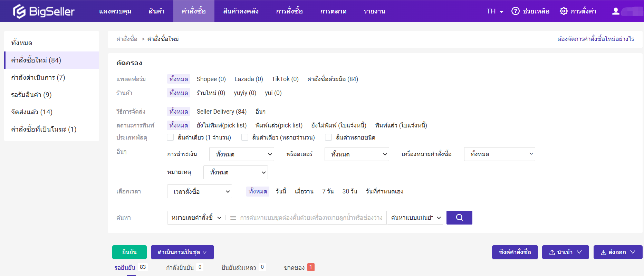
Task: Open the ต้องจัดการคำสั่งซื้อใหม่อย่างไร help link
Action: [x=595, y=39]
